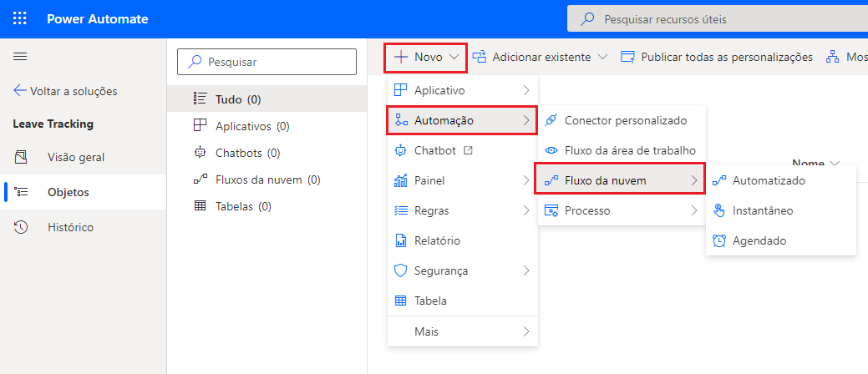Click the Conector personalizado icon
Image resolution: width=868 pixels, height=374 pixels.
click(551, 120)
